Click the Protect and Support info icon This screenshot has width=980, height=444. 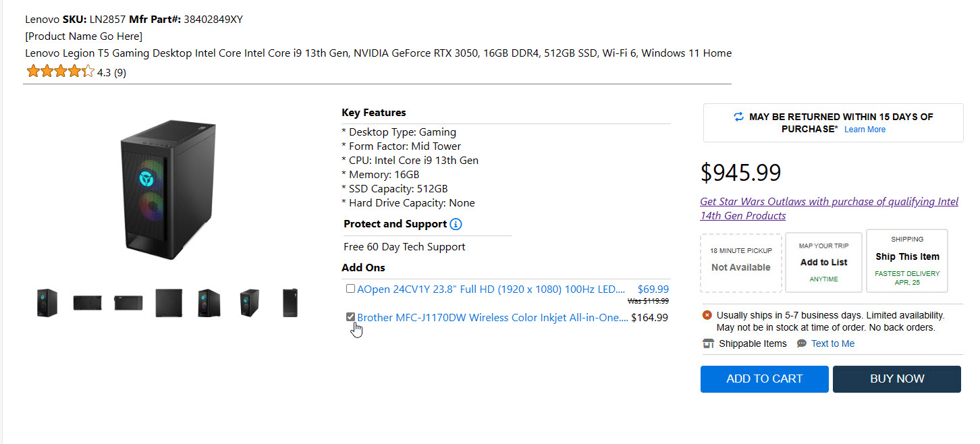pyautogui.click(x=456, y=224)
